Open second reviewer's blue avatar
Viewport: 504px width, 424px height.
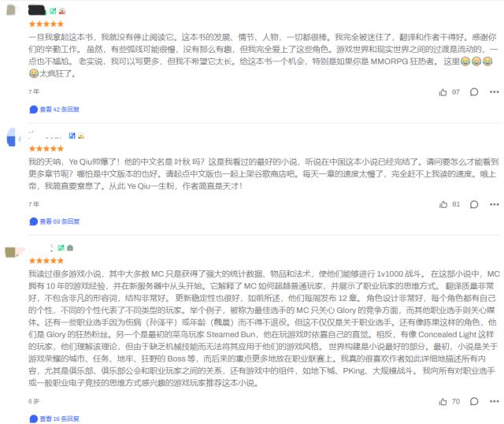click(x=13, y=137)
